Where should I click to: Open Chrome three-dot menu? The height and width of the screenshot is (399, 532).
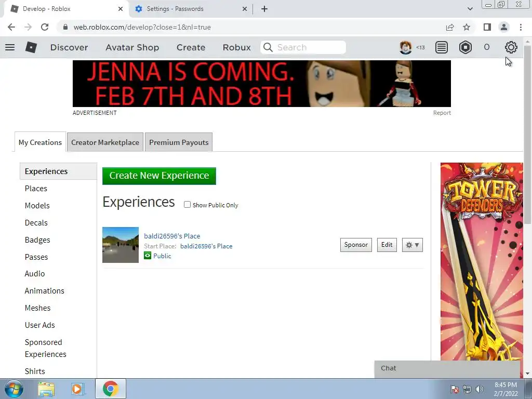(521, 27)
